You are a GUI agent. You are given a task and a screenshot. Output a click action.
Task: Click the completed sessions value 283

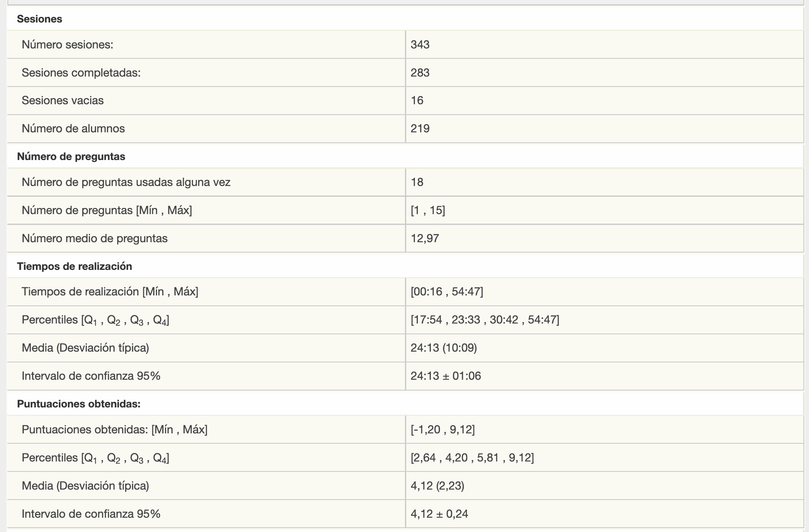(420, 73)
